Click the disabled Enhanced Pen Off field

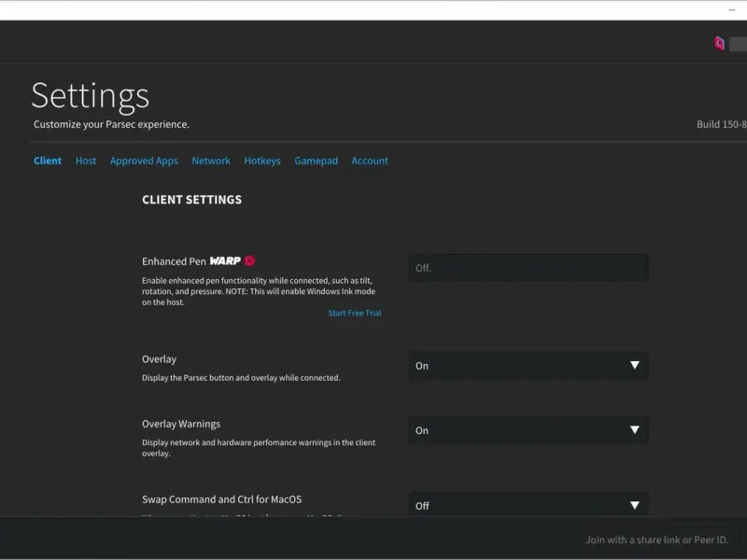[x=529, y=268]
